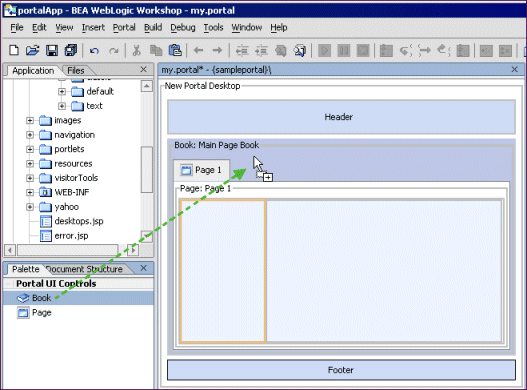The height and width of the screenshot is (390, 527).
Task: Click the New file toolbar icon
Action: click(x=14, y=50)
